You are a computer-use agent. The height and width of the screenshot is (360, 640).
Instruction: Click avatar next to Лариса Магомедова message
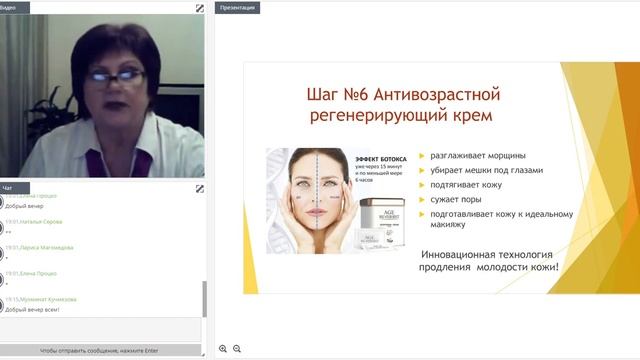(1, 253)
